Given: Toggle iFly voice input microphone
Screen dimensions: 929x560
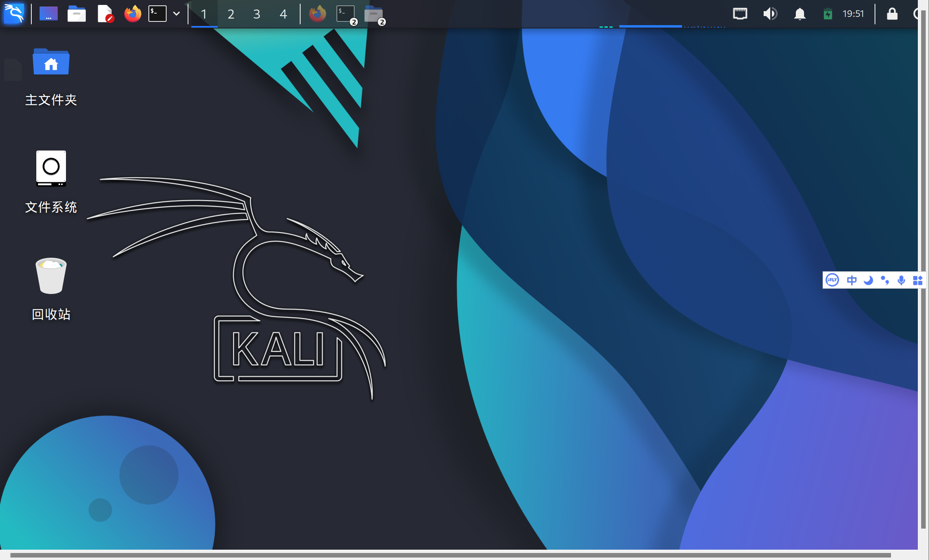Looking at the screenshot, I should pyautogui.click(x=901, y=280).
